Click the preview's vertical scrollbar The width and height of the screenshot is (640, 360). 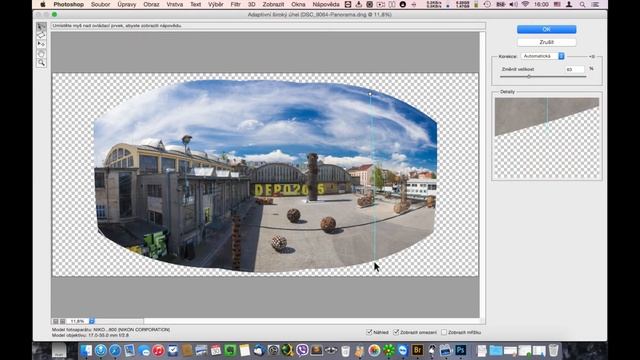(482, 175)
